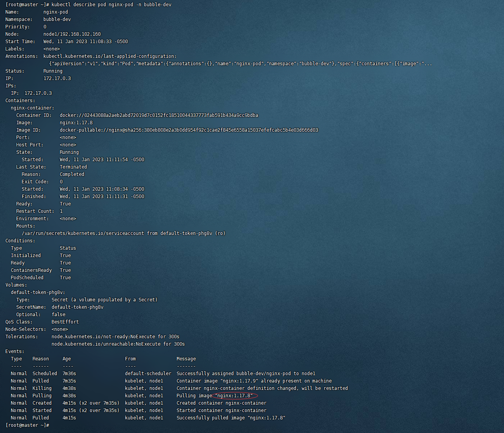This screenshot has width=504, height=433.
Task: Click the docker:// Container ID value
Action: coord(159,115)
